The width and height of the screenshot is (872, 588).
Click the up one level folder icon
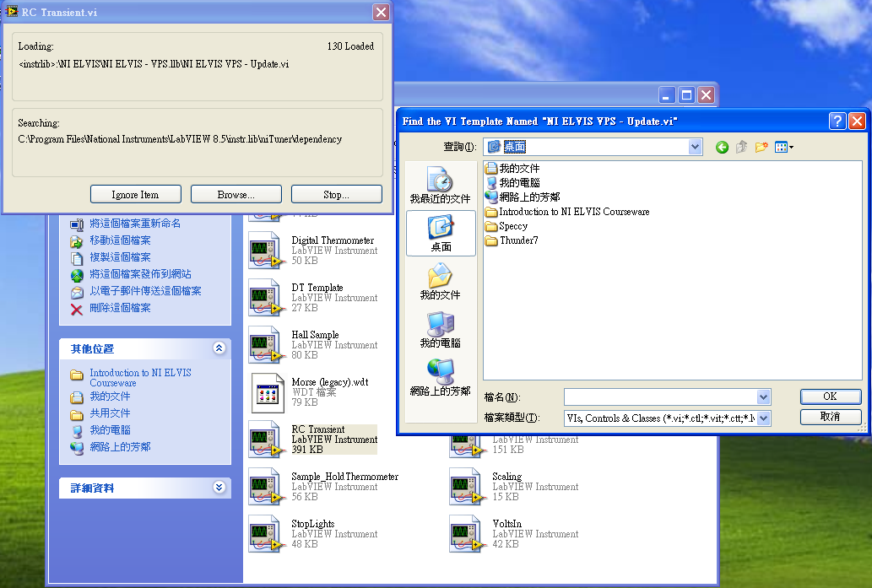tap(741, 148)
